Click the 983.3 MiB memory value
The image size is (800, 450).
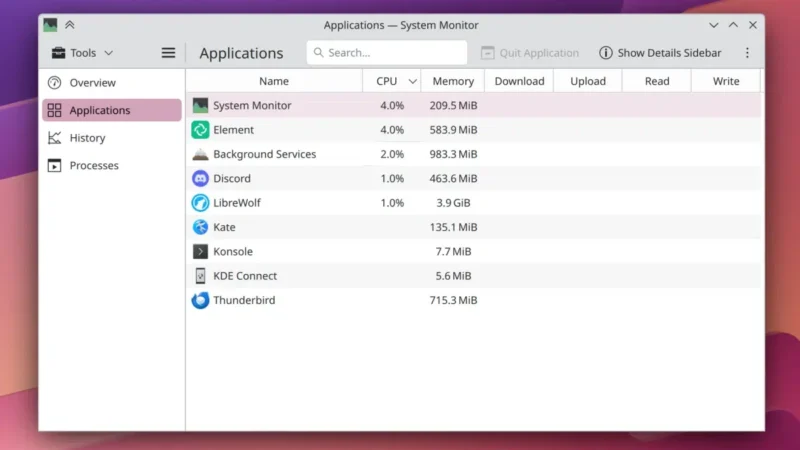(453, 154)
